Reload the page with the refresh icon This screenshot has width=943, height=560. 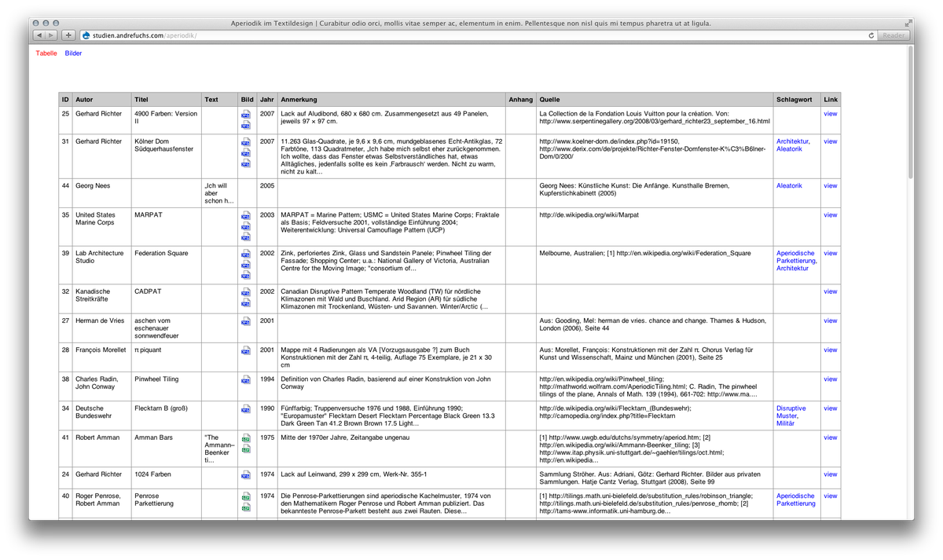(871, 35)
